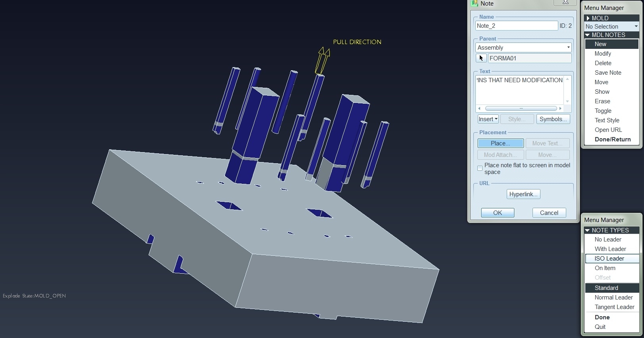644x338 pixels.
Task: Click into the note Text area
Action: pos(519,90)
